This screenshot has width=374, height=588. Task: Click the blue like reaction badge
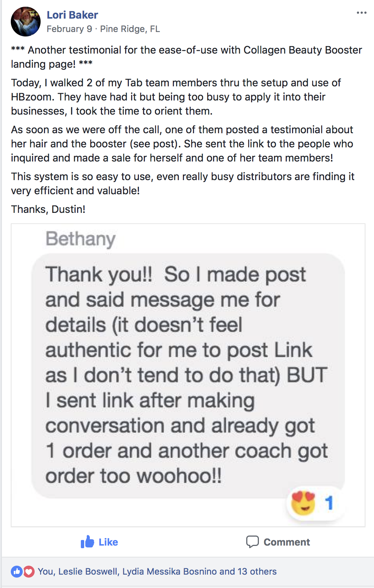click(17, 571)
